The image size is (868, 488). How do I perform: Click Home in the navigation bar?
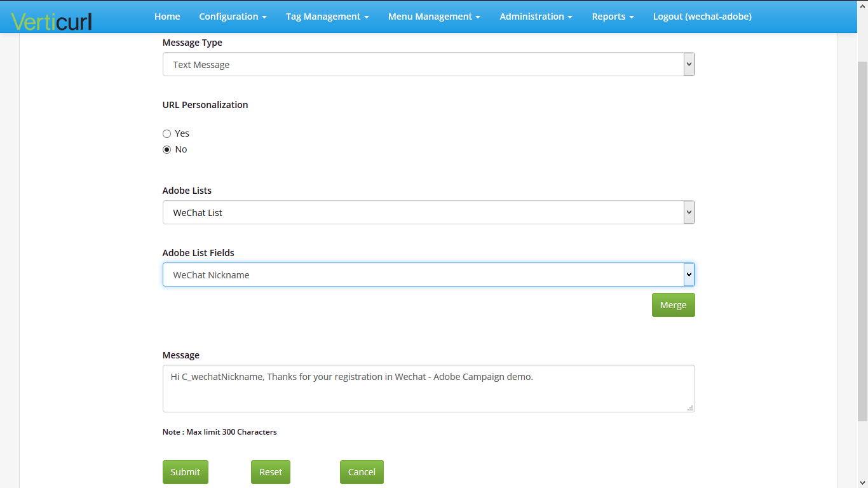(167, 16)
